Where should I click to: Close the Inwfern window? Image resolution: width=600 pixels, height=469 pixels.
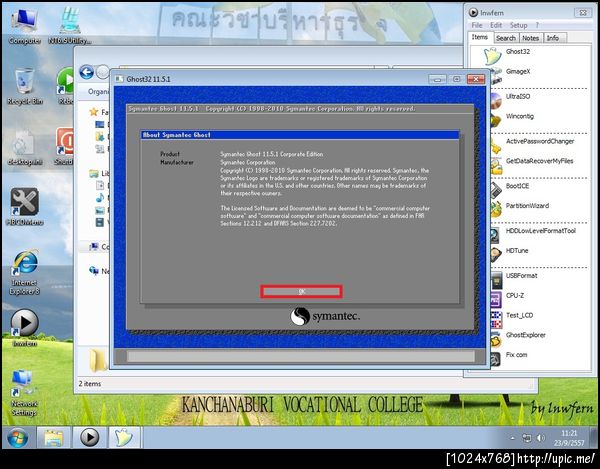point(583,13)
